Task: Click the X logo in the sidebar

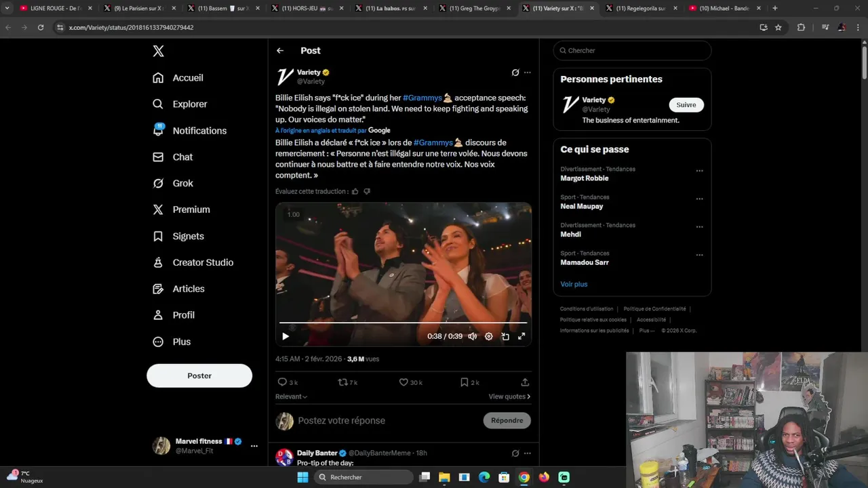Action: point(158,51)
